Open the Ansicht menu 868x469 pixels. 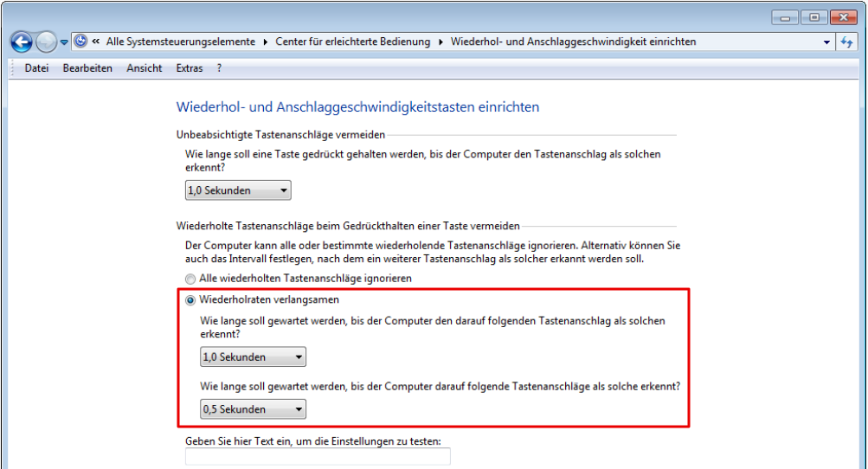144,68
